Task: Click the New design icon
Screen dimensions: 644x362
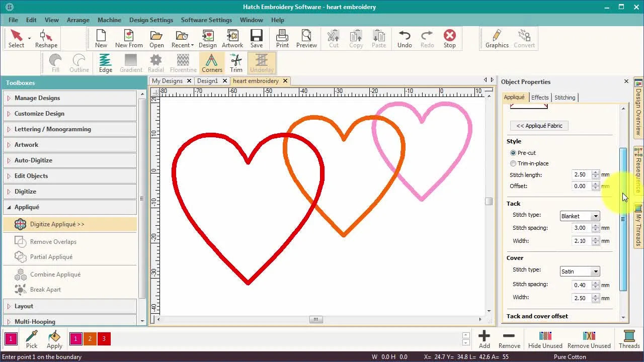Action: pyautogui.click(x=101, y=39)
